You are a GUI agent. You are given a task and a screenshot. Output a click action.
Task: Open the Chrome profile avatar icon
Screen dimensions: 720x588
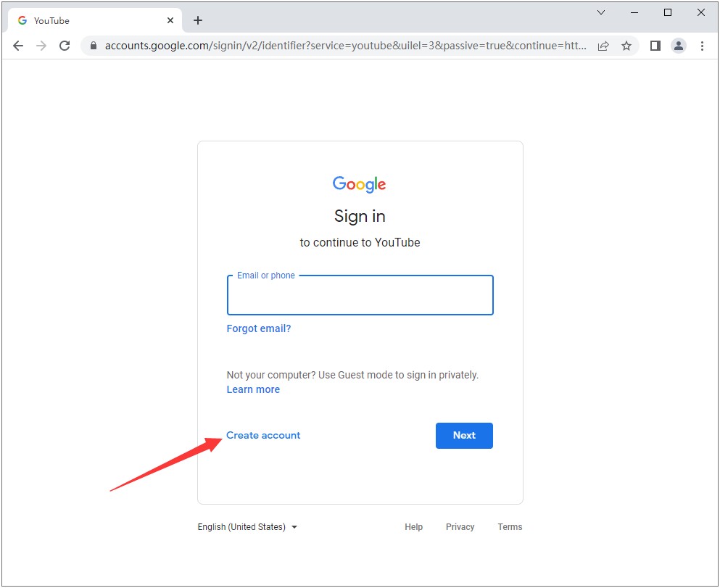[679, 46]
